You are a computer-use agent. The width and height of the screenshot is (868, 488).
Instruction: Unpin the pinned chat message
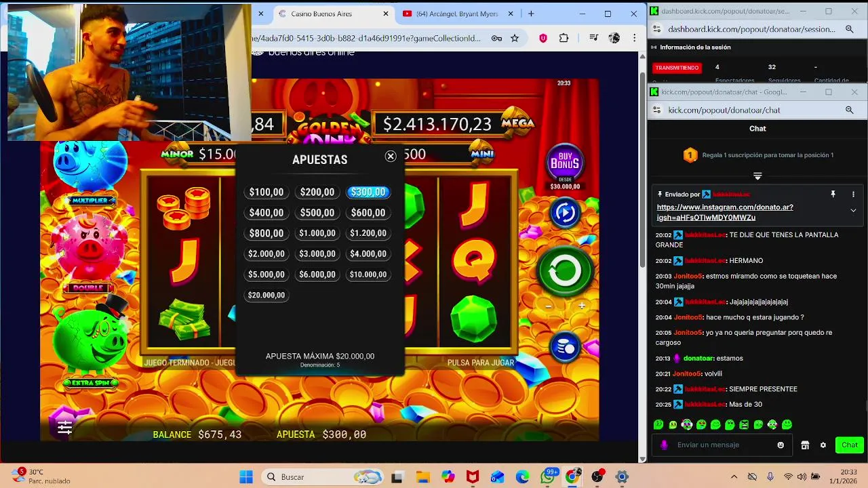(x=833, y=195)
